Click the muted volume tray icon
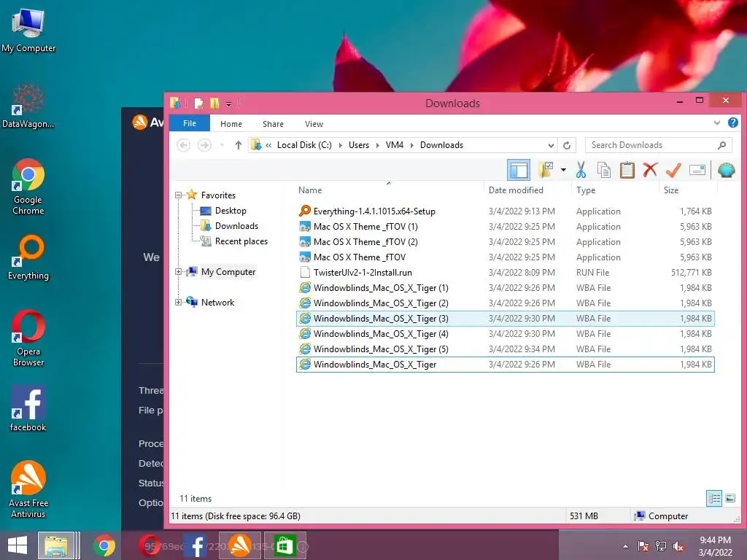 [x=678, y=546]
